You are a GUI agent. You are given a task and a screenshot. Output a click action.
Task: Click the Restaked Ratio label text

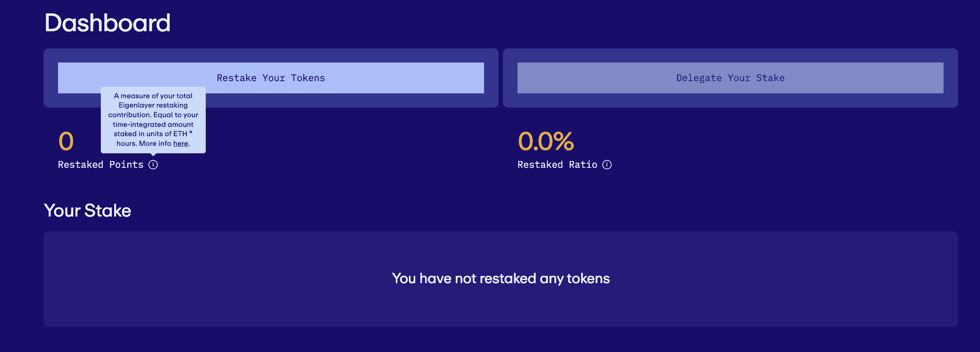click(x=557, y=165)
